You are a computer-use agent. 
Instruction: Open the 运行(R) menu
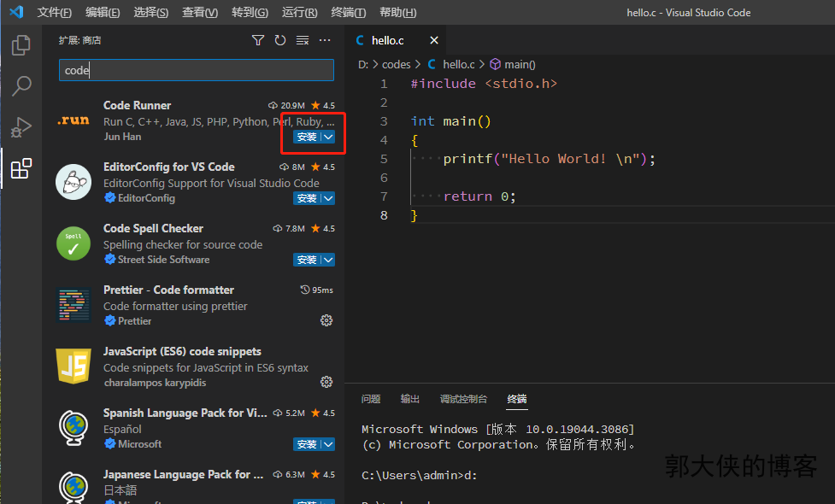coord(300,12)
